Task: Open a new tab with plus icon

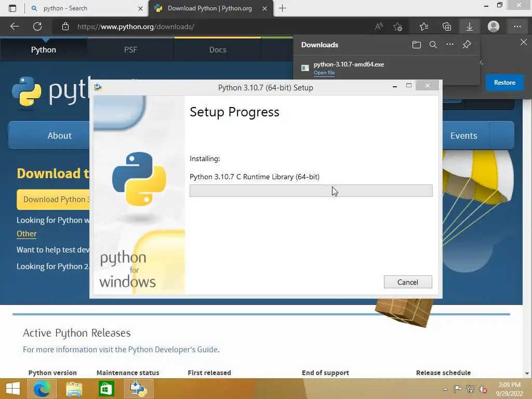Action: pos(282,8)
